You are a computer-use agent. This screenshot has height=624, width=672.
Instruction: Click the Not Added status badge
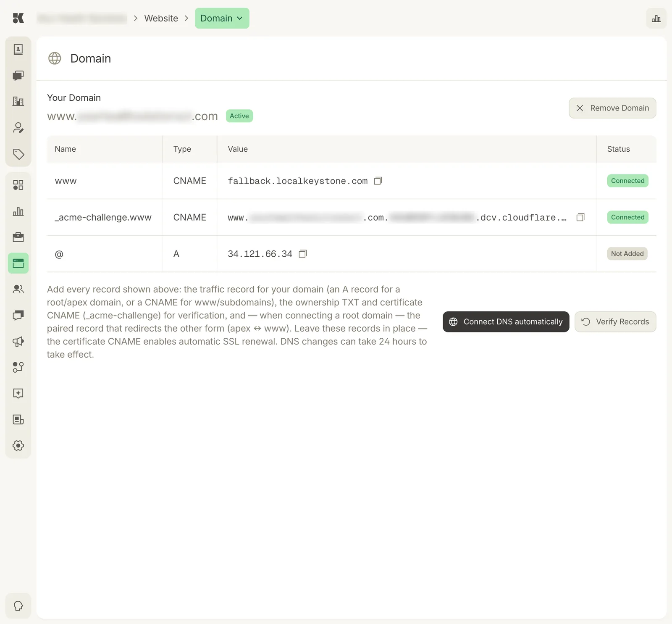click(x=627, y=254)
